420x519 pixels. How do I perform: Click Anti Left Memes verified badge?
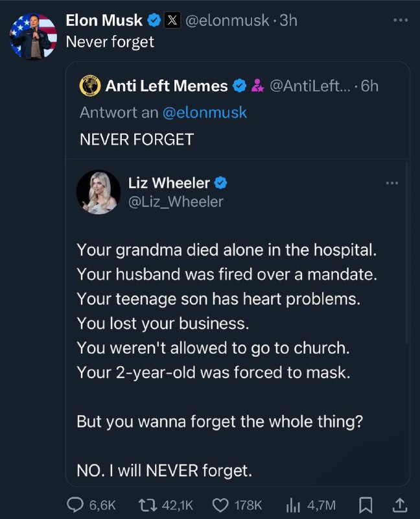[239, 86]
